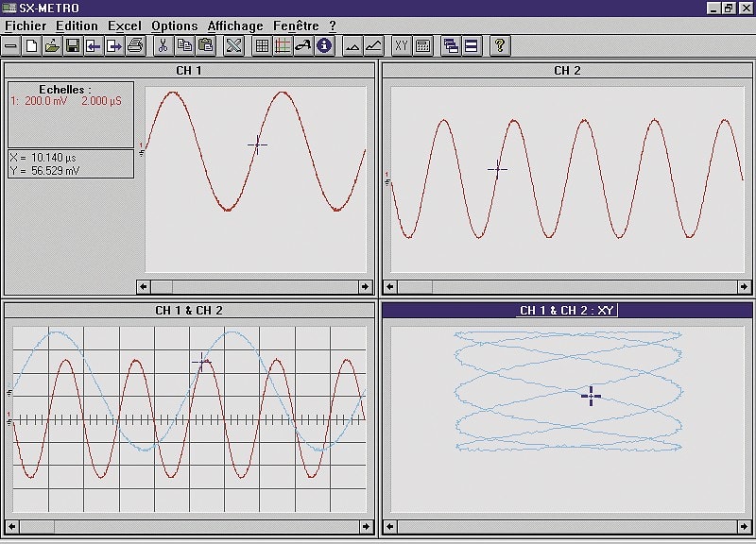Click the Paste button on the toolbar
The height and width of the screenshot is (544, 756).
(x=205, y=45)
